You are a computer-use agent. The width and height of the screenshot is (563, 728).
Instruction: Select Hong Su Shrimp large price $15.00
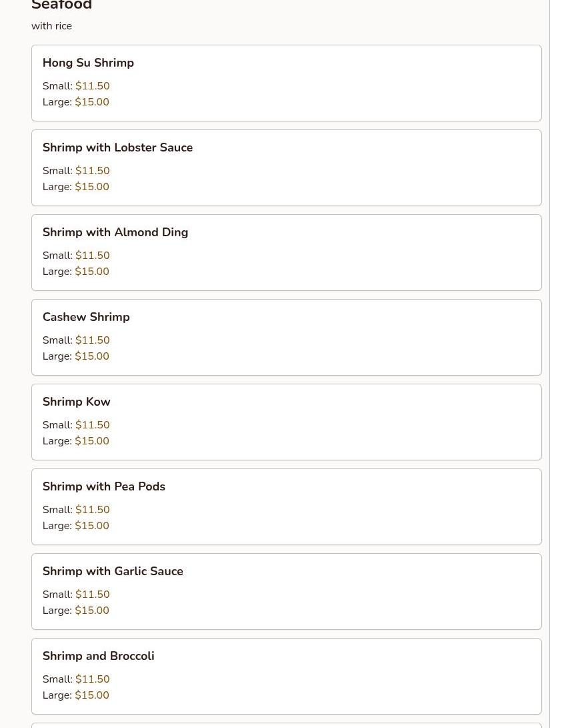[x=92, y=102]
